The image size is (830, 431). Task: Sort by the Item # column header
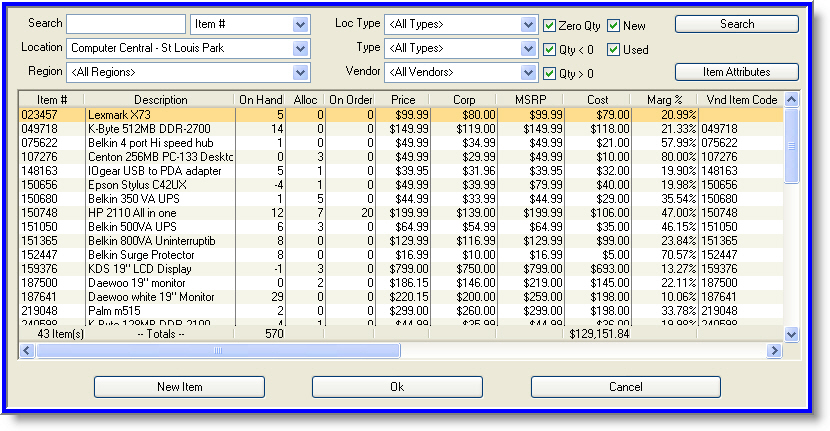coord(52,100)
